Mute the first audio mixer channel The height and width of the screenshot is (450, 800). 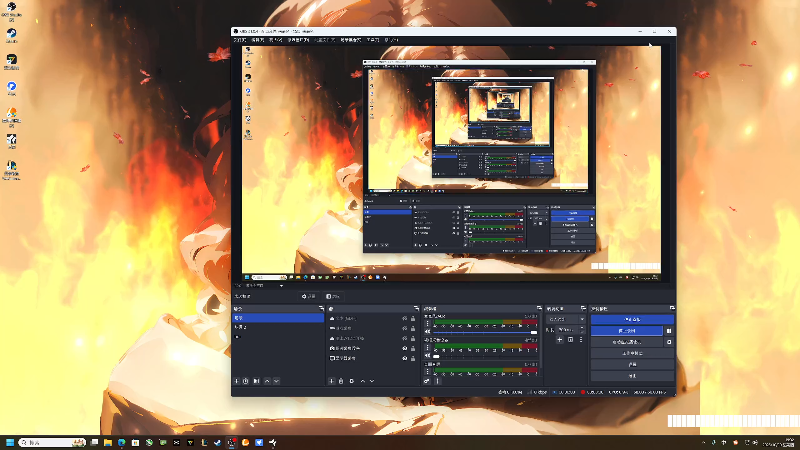click(428, 332)
